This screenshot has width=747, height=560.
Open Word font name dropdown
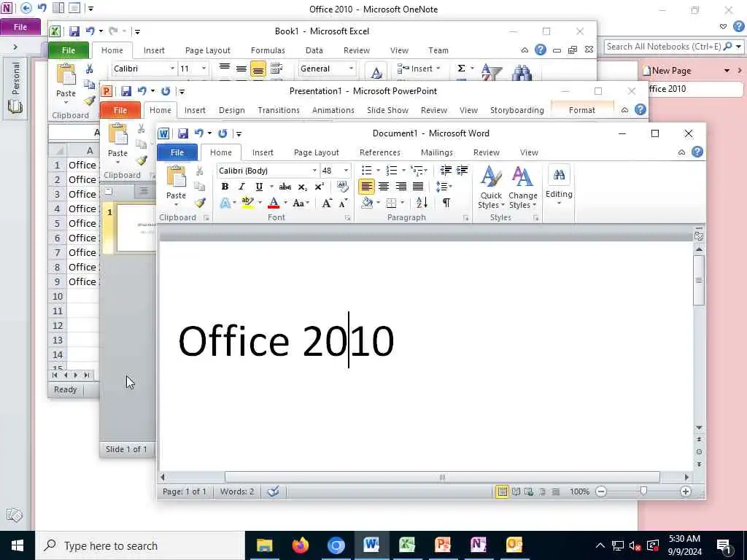[314, 171]
